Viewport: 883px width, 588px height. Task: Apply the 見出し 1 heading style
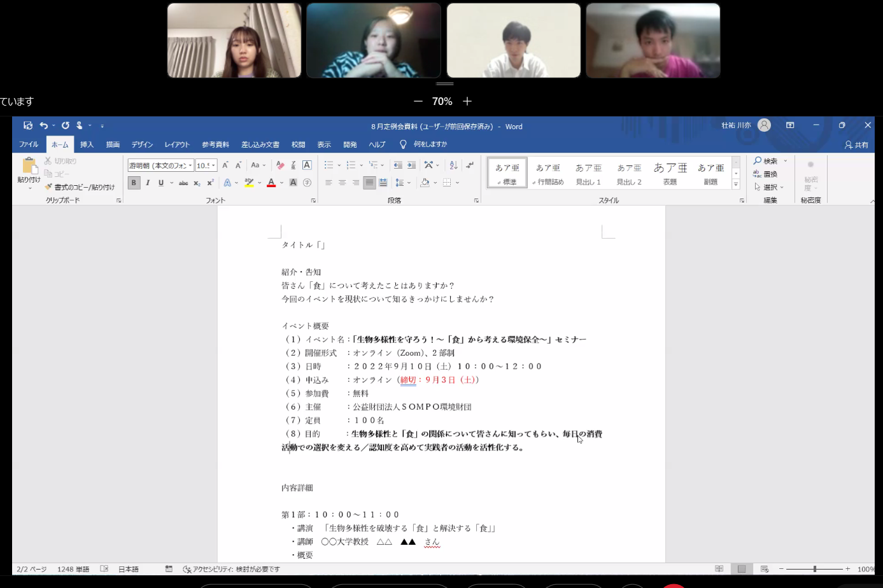click(588, 172)
